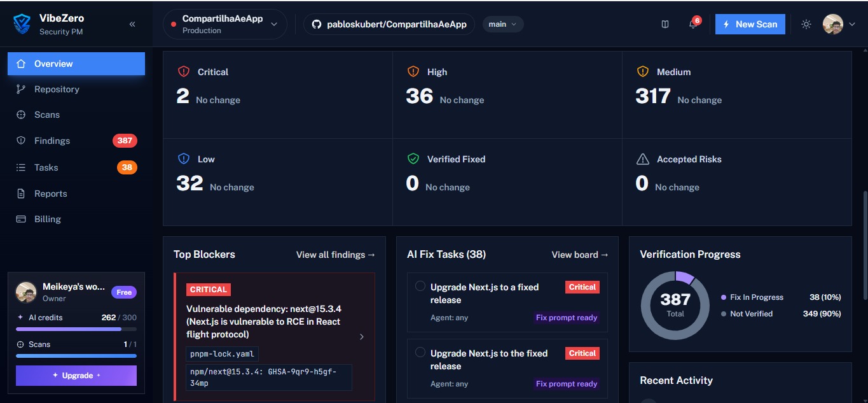Click the GHSA-9qr9-h5gf-34mp advisory chip
This screenshot has width=868, height=403.
269,378
